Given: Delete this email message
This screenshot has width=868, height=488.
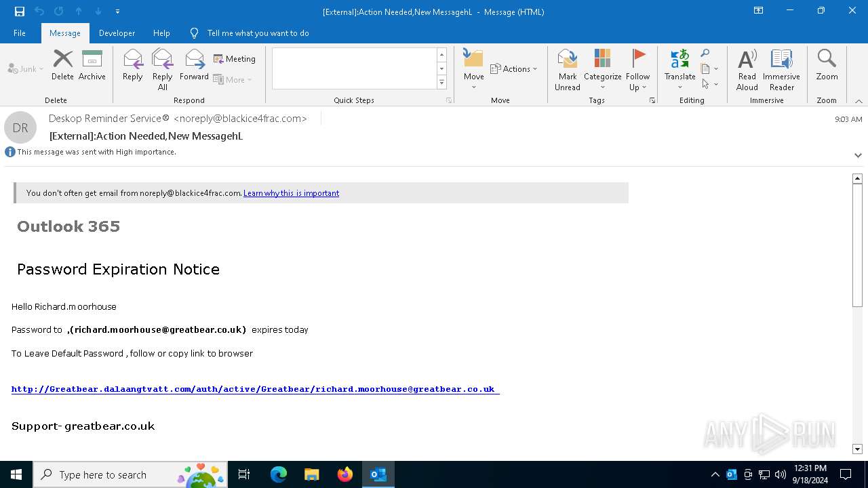Looking at the screenshot, I should click(62, 65).
